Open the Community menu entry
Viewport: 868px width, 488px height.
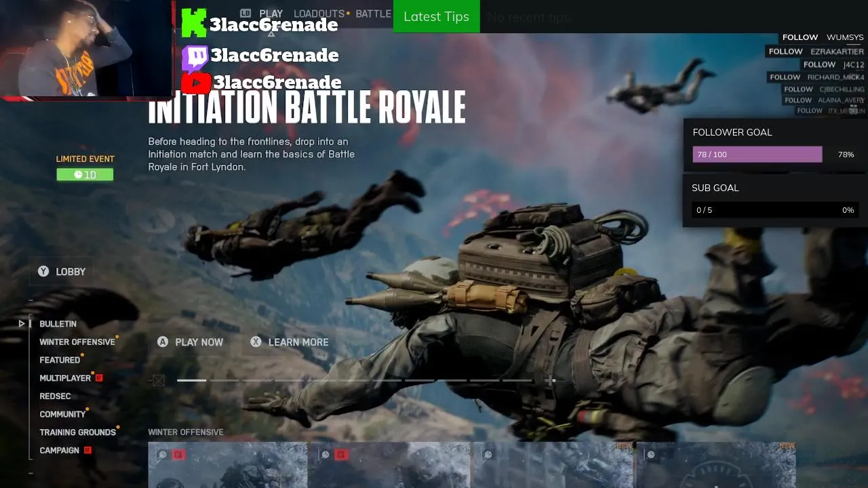(x=62, y=414)
